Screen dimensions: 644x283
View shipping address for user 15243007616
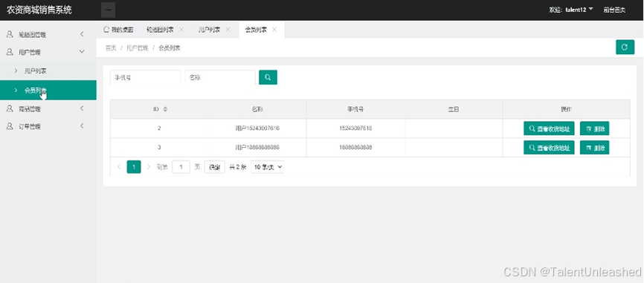pos(549,129)
